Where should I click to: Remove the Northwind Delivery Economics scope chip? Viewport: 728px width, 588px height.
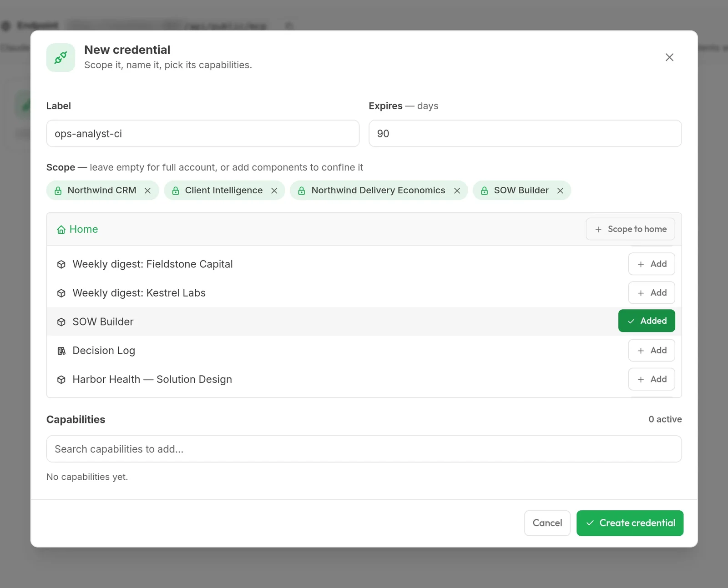click(x=457, y=191)
